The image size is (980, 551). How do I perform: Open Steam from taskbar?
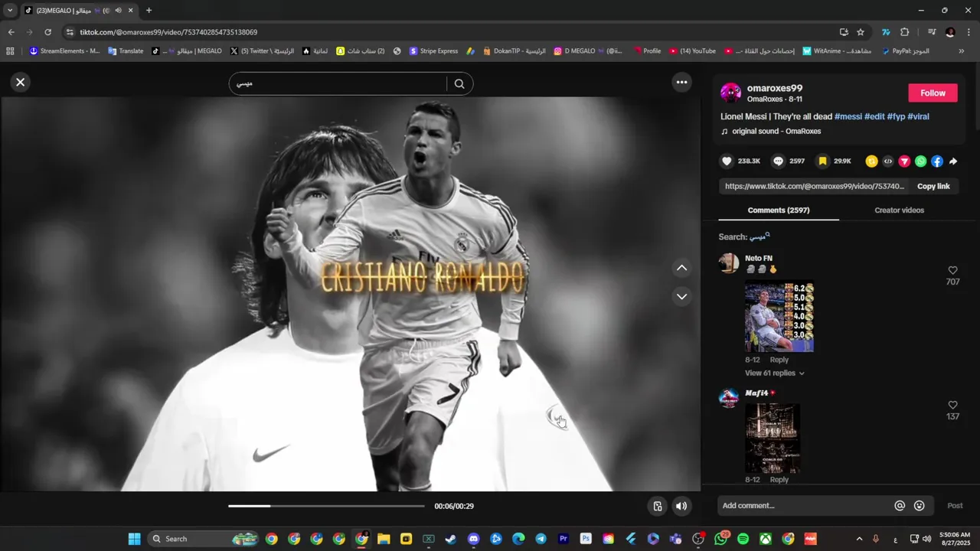click(451, 539)
